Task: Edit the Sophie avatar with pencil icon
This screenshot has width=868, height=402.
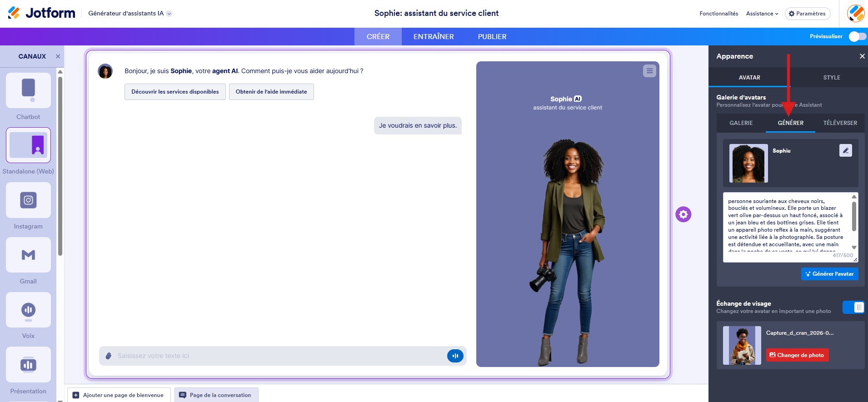Action: pos(846,150)
